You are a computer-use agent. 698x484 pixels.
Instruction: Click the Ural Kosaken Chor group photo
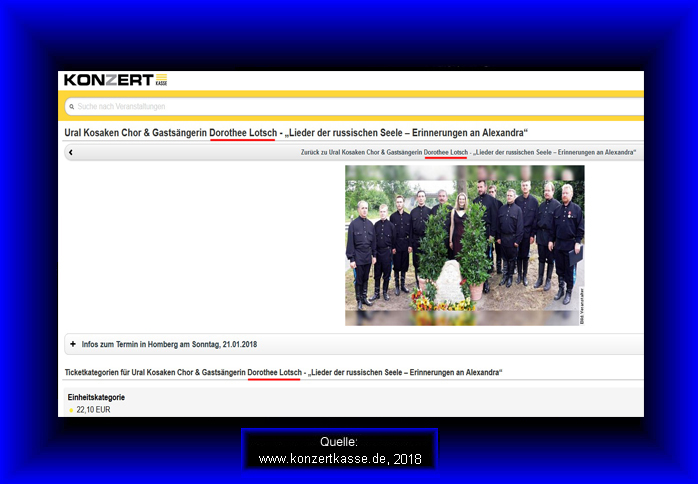463,245
